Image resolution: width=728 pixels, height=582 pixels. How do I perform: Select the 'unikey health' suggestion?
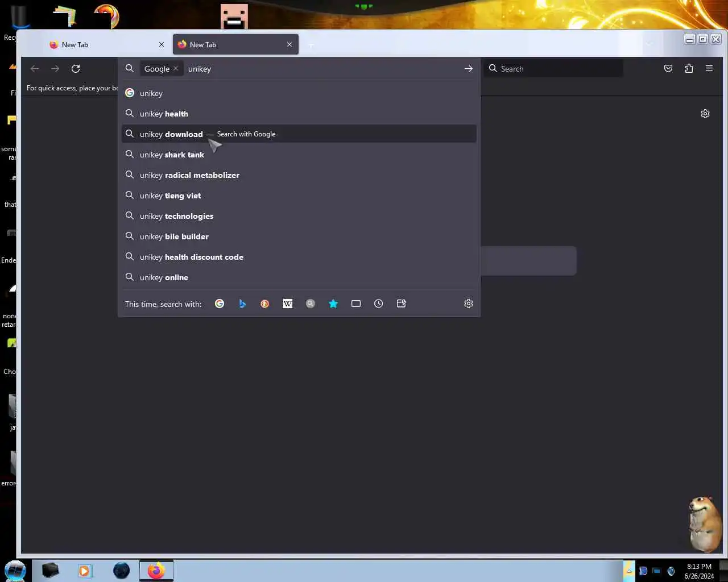click(x=299, y=114)
